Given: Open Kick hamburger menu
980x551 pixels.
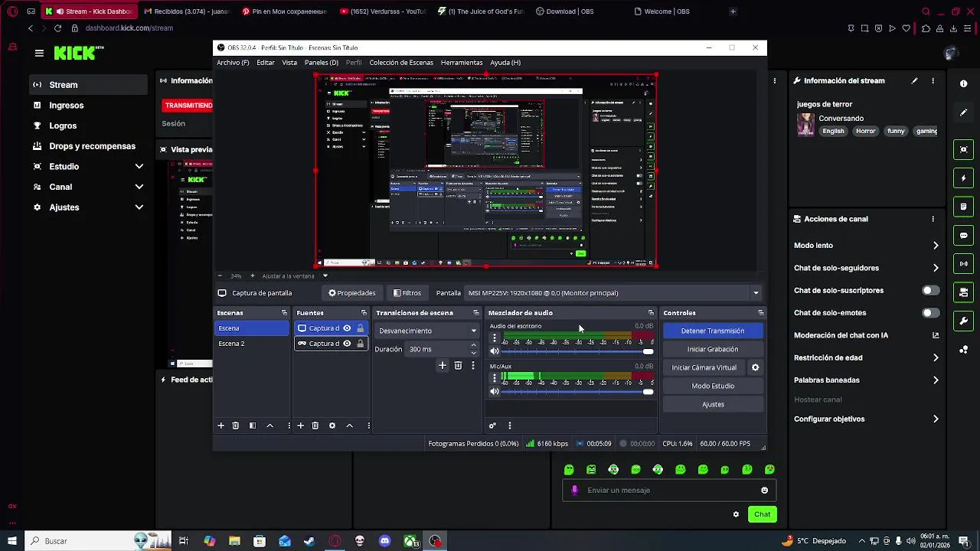Looking at the screenshot, I should [x=39, y=53].
